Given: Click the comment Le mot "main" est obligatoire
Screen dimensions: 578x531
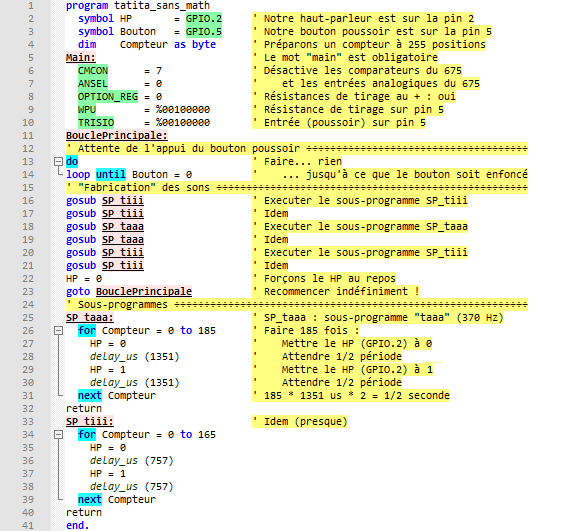Looking at the screenshot, I should click(x=345, y=58).
